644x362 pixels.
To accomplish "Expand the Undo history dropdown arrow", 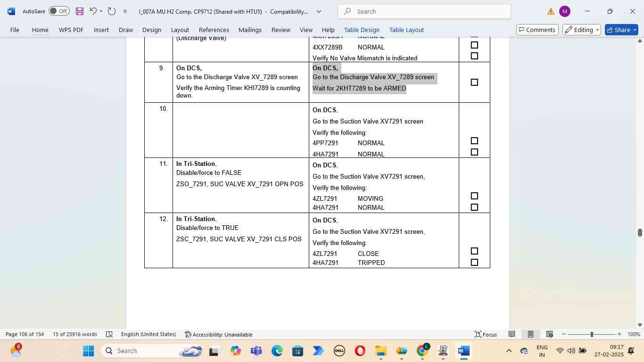I will [x=101, y=11].
